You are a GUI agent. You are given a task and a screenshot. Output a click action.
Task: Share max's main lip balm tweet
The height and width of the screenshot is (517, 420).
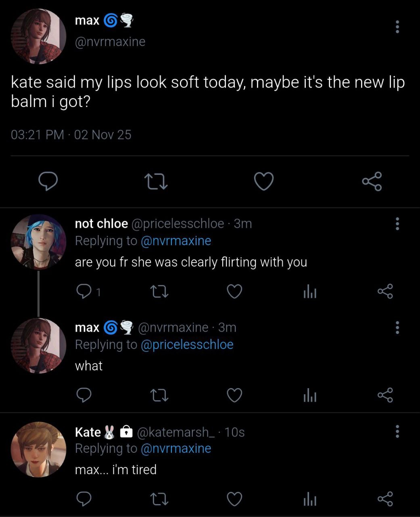372,181
